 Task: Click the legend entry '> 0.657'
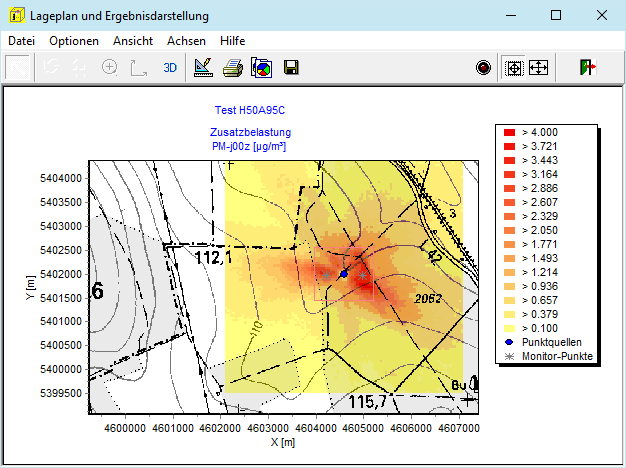coord(539,300)
